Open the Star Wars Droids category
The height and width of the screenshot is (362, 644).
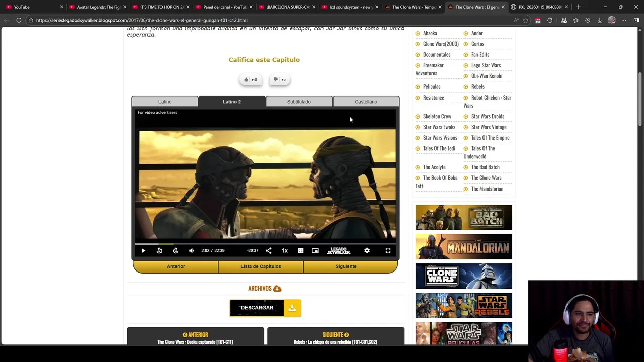point(488,116)
